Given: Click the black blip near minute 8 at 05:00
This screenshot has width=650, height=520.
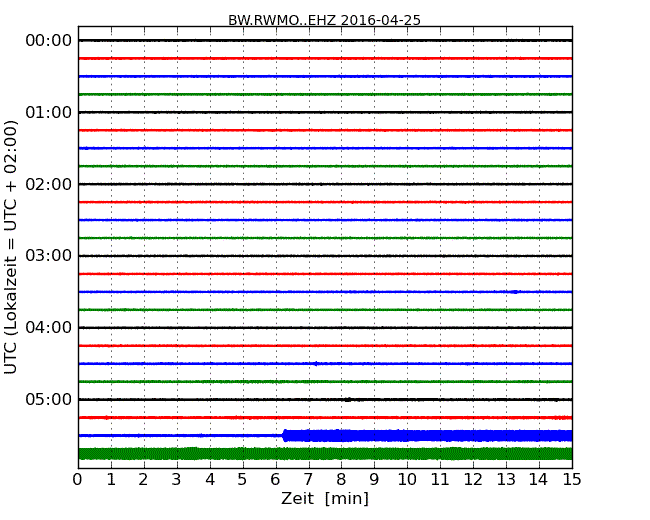Looking at the screenshot, I should click(x=348, y=400).
